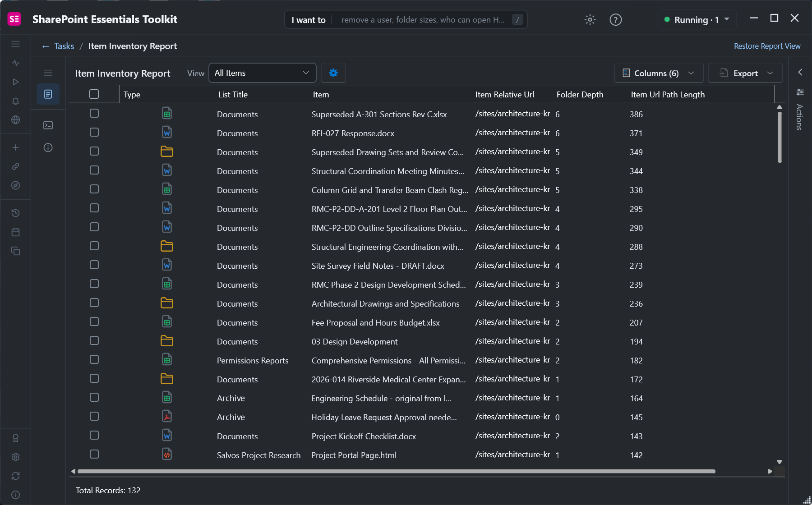The width and height of the screenshot is (812, 505).
Task: Expand the Running · 1 status dropdown
Action: 697,19
